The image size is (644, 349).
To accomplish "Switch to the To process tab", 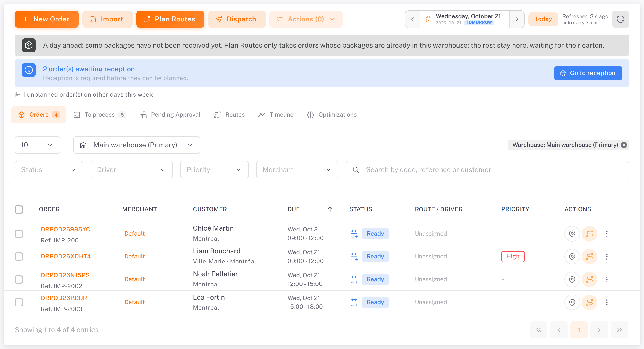I will [x=100, y=115].
